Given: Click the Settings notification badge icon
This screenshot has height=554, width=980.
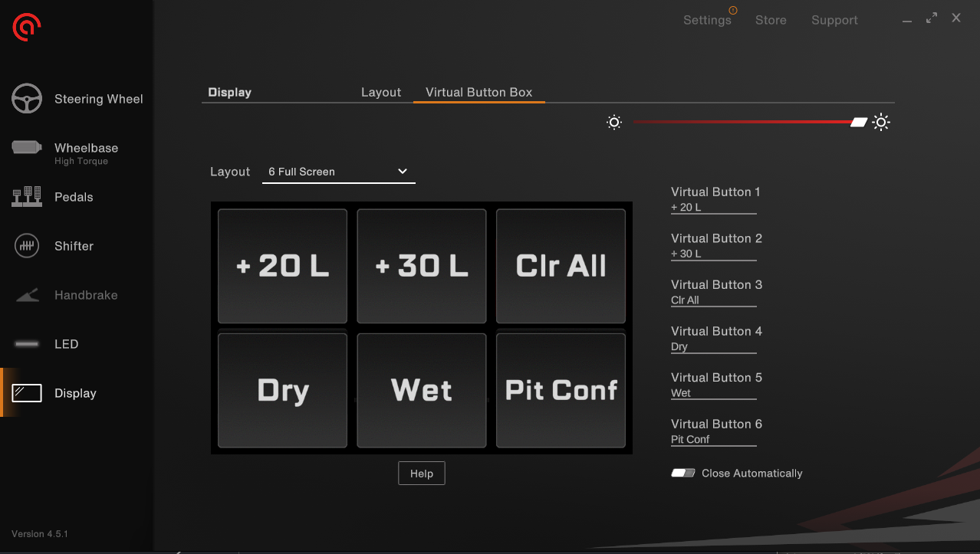Looking at the screenshot, I should click(733, 11).
